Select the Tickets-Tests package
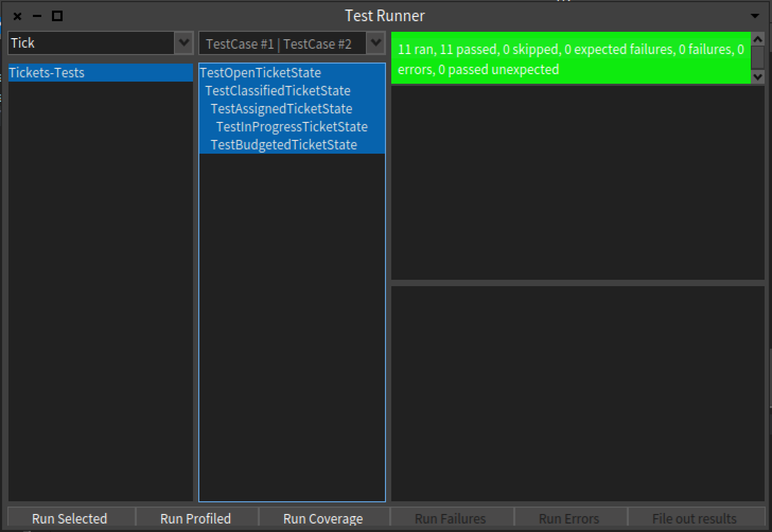This screenshot has width=772, height=532. click(x=47, y=73)
